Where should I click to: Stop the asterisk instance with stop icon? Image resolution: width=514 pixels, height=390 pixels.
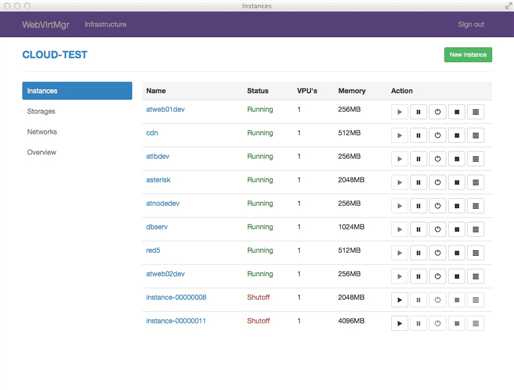(457, 182)
